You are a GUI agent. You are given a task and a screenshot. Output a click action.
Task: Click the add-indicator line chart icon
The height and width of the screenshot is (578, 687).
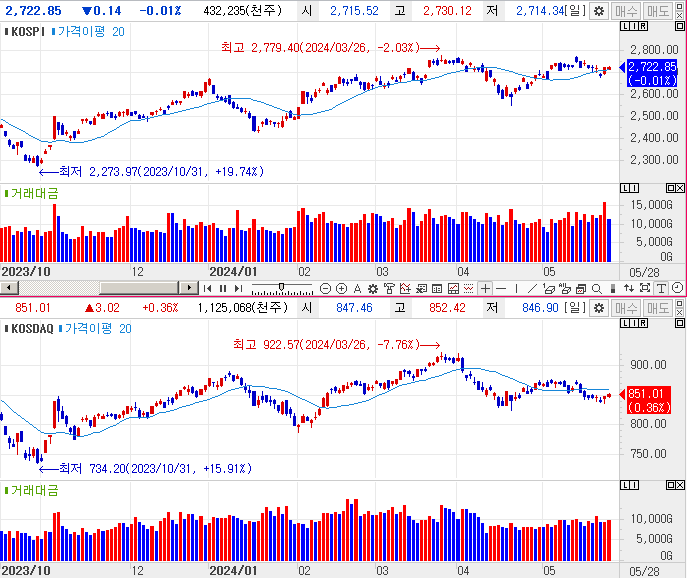tap(405, 288)
